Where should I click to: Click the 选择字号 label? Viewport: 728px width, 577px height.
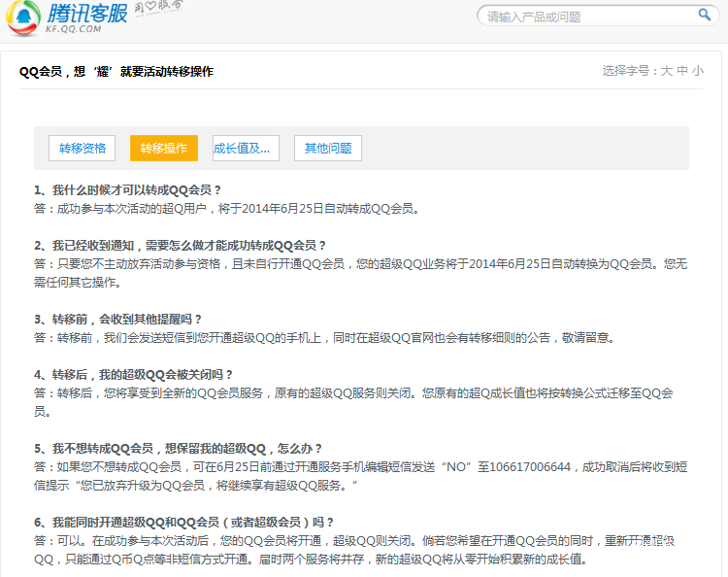coord(630,71)
